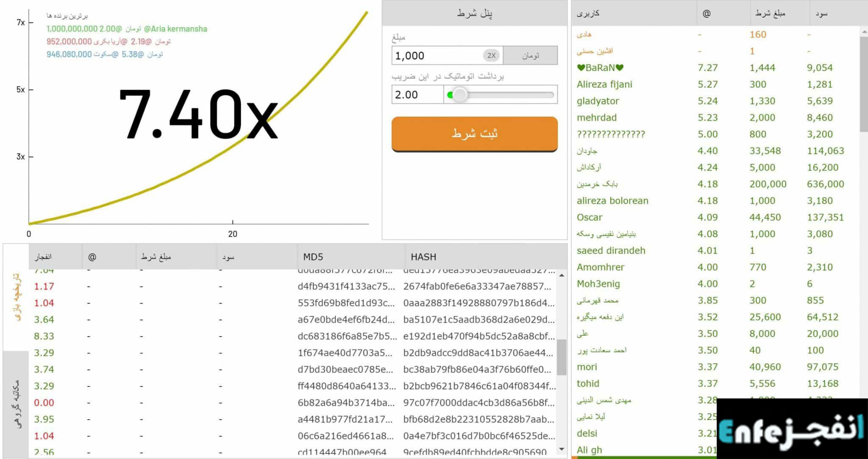The height and width of the screenshot is (459, 868).
Task: Click the انفجار crash column header
Action: (43, 257)
